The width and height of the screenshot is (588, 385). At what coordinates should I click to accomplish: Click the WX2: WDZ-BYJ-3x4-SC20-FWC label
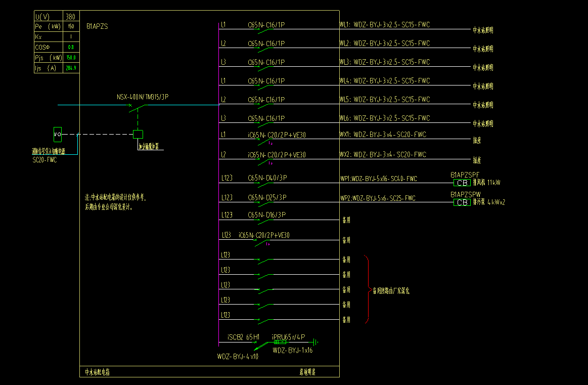point(383,154)
